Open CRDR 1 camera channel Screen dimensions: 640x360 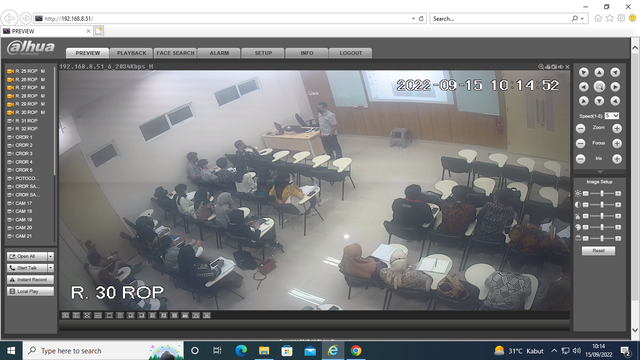point(20,137)
